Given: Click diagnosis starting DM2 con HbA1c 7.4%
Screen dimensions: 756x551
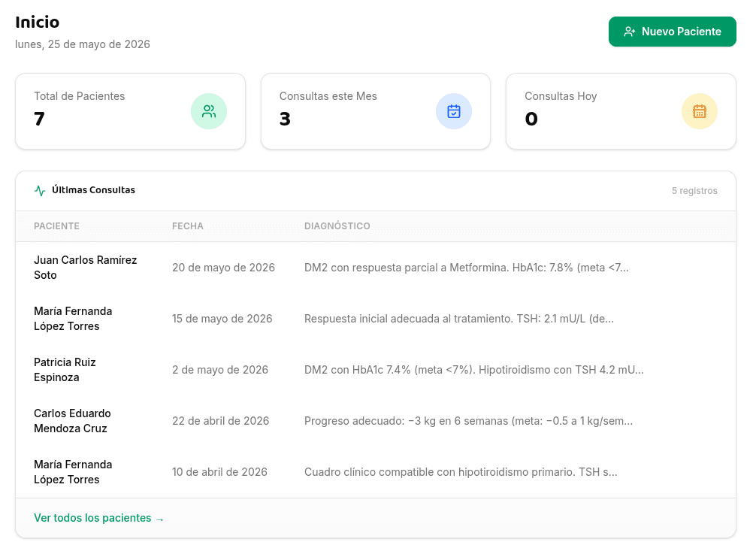Looking at the screenshot, I should pyautogui.click(x=474, y=370).
